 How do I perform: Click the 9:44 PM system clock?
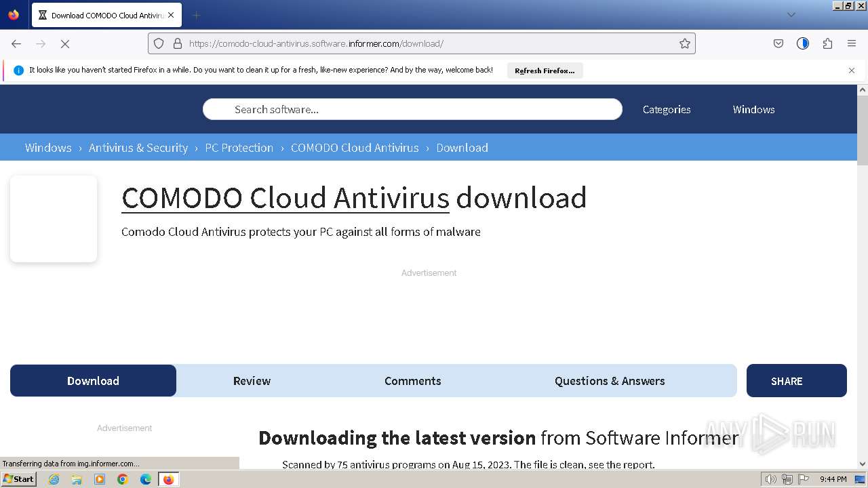[833, 479]
